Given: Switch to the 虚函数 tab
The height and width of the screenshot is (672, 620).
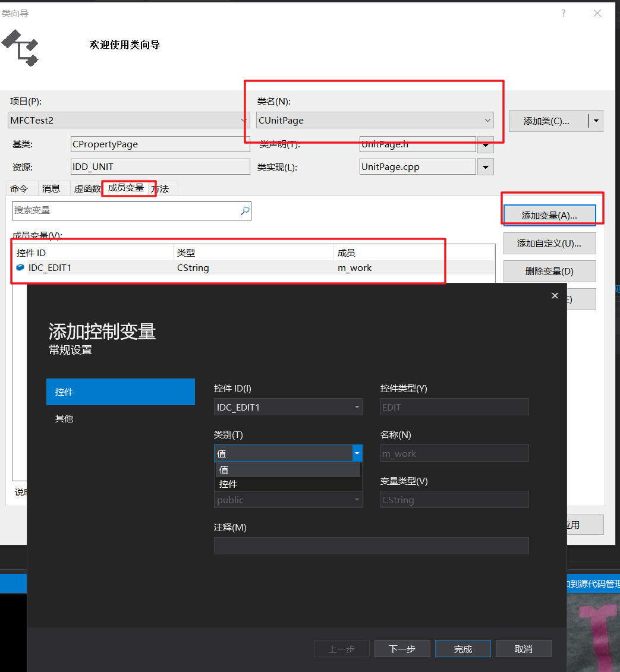Looking at the screenshot, I should pos(87,188).
